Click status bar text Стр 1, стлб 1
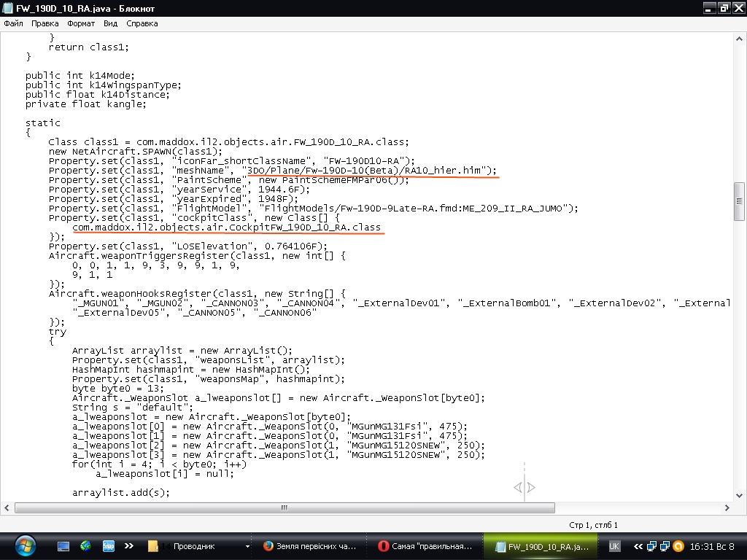The image size is (747, 560). 593,525
